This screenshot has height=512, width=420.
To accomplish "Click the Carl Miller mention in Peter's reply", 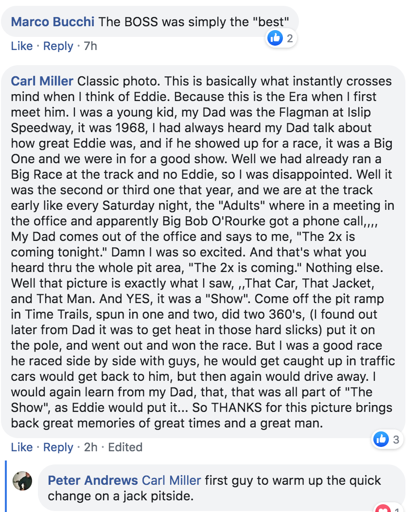I will point(172,480).
